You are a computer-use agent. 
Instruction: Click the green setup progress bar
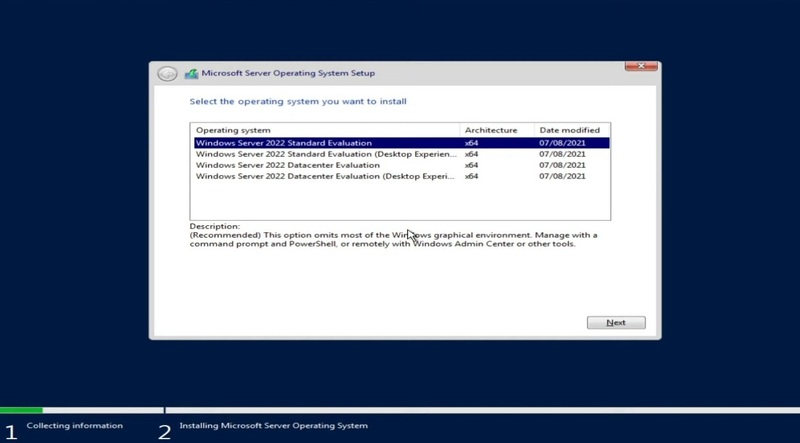(x=21, y=410)
